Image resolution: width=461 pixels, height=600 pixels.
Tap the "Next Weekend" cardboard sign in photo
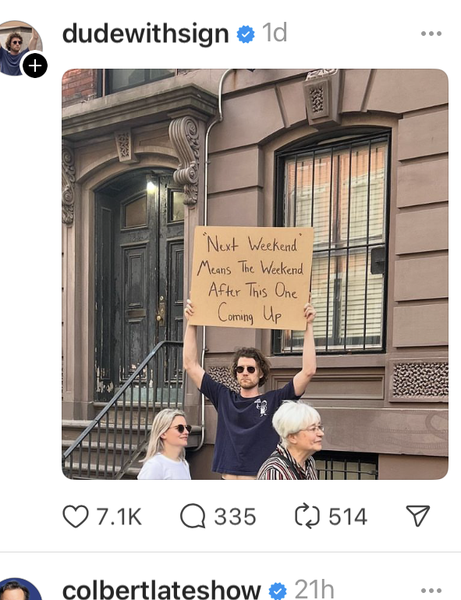[251, 278]
